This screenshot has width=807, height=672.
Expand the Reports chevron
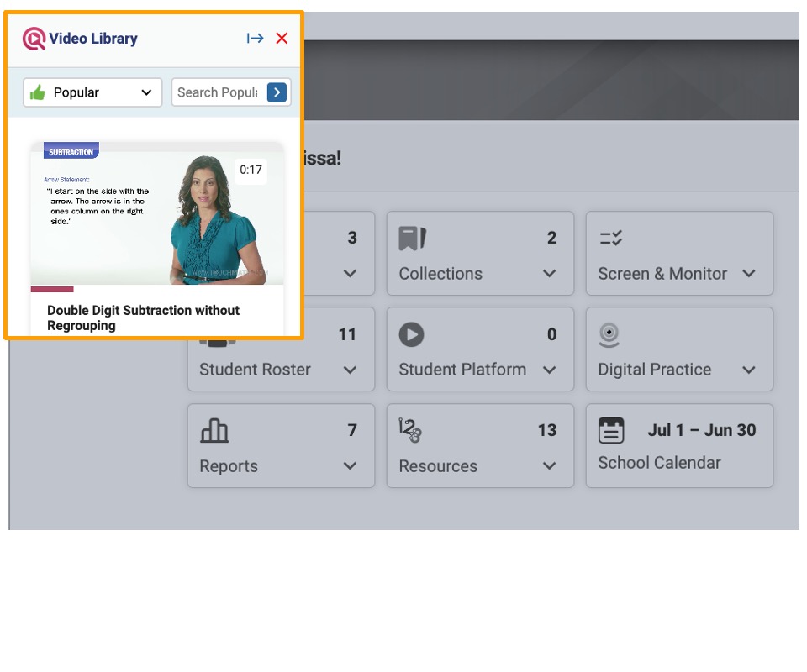tap(350, 466)
